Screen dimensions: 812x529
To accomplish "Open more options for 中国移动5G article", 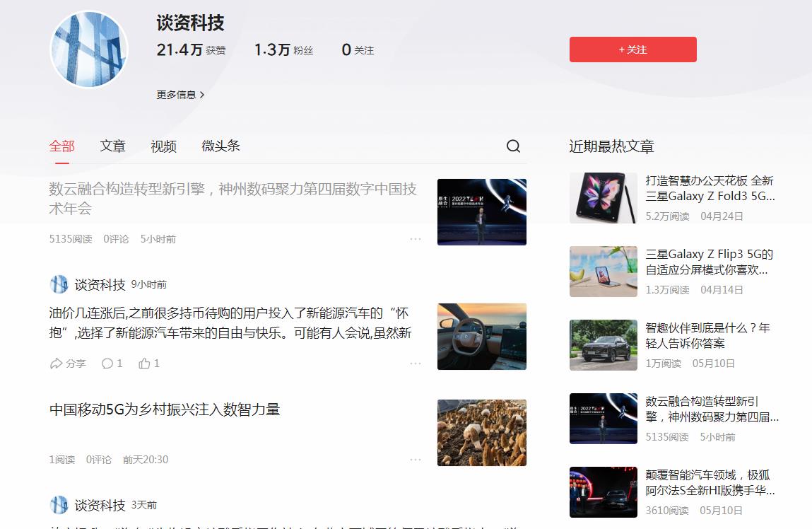I will [x=416, y=460].
